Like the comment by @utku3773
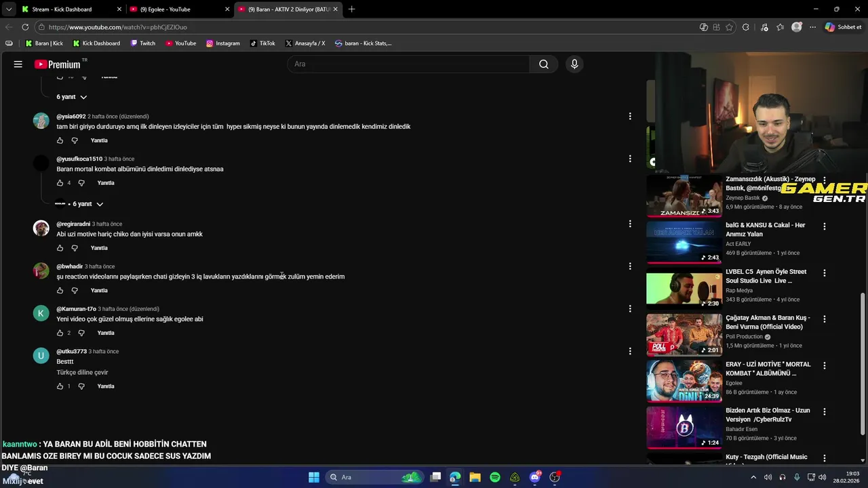Image resolution: width=868 pixels, height=488 pixels. (x=60, y=386)
